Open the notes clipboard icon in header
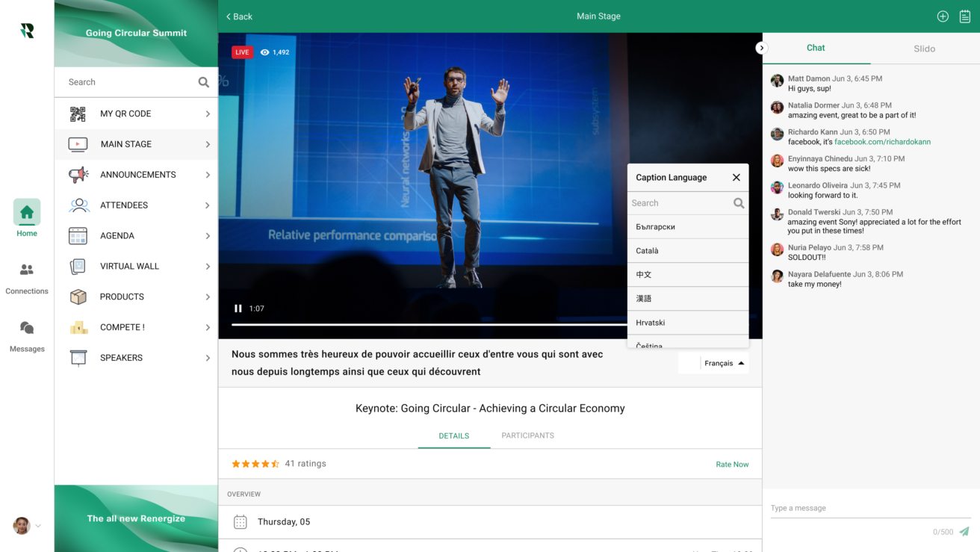 pyautogui.click(x=965, y=16)
